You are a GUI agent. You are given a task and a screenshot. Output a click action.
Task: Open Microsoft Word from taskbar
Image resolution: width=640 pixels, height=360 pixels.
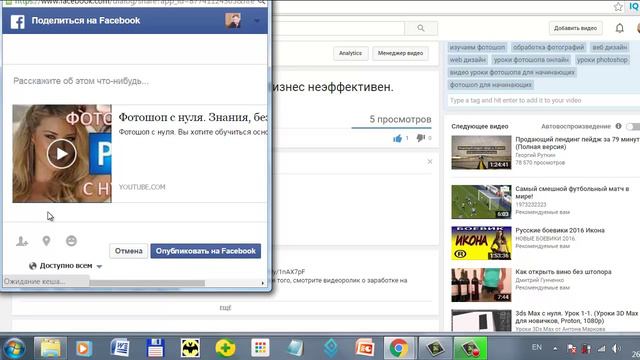[x=120, y=348]
